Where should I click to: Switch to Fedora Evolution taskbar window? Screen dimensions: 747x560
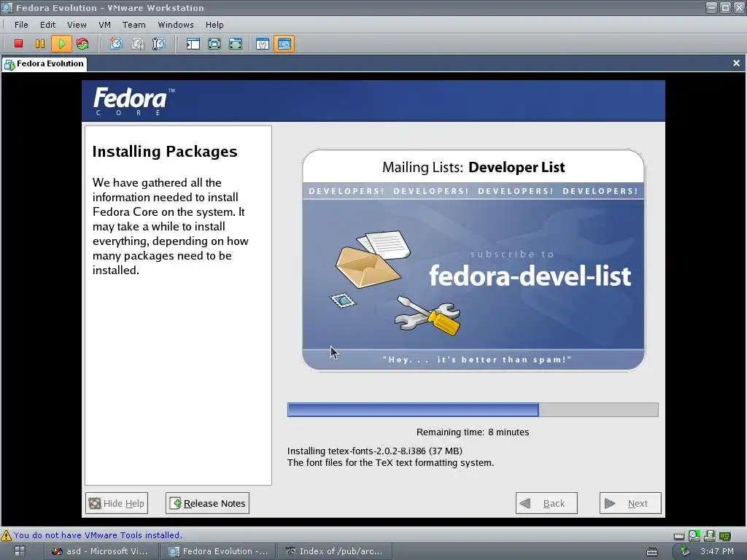tap(218, 551)
